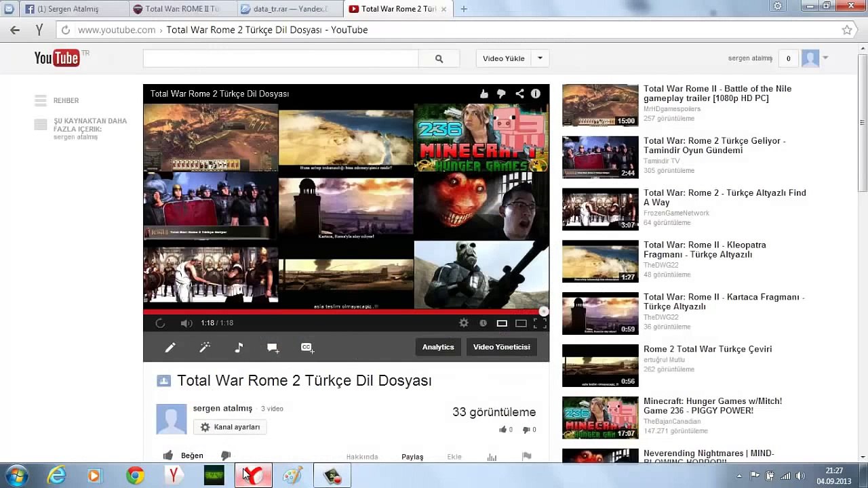Image resolution: width=868 pixels, height=488 pixels.
Task: Open Google Chrome from taskbar
Action: pyautogui.click(x=135, y=476)
